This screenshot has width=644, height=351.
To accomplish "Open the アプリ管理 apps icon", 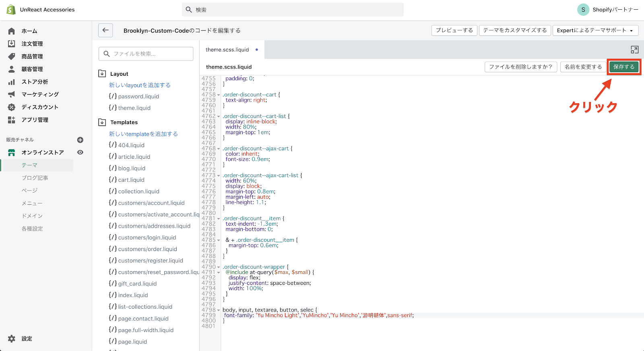I will point(12,120).
